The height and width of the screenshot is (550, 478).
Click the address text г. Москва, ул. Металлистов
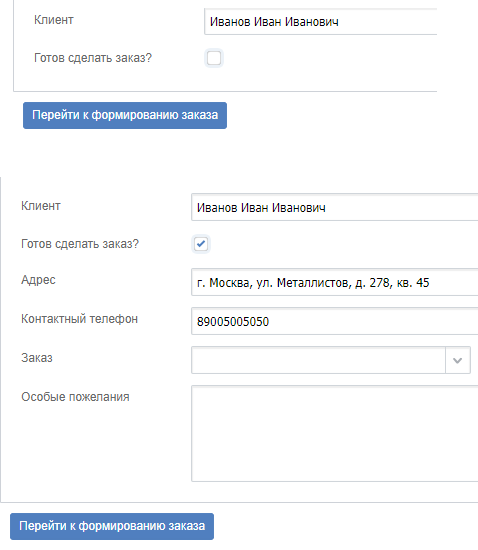pyautogui.click(x=274, y=283)
